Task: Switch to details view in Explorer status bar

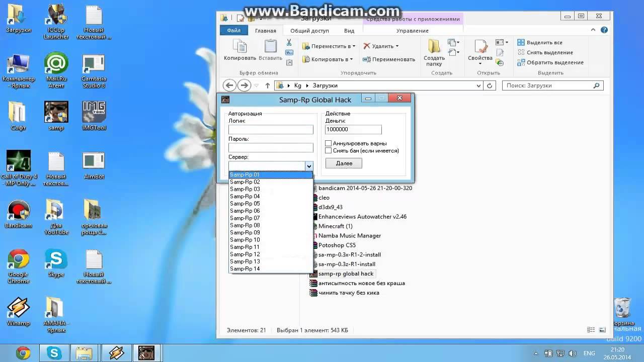Action: [591, 330]
